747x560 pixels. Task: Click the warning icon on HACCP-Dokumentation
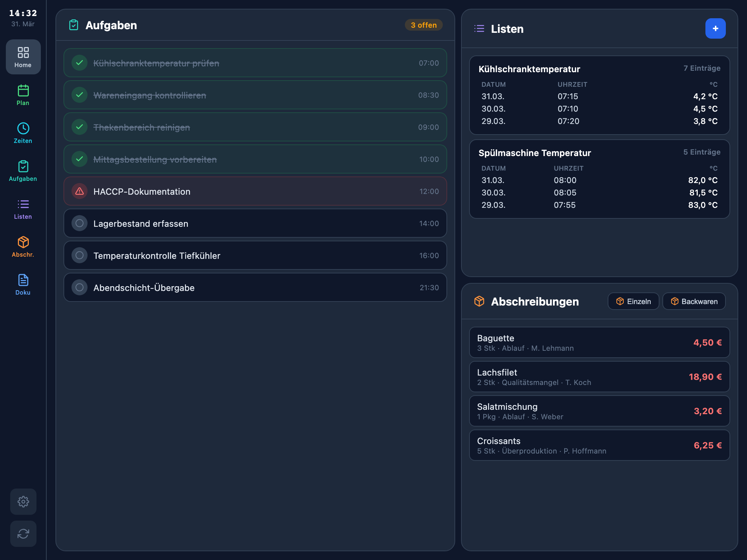click(x=79, y=191)
